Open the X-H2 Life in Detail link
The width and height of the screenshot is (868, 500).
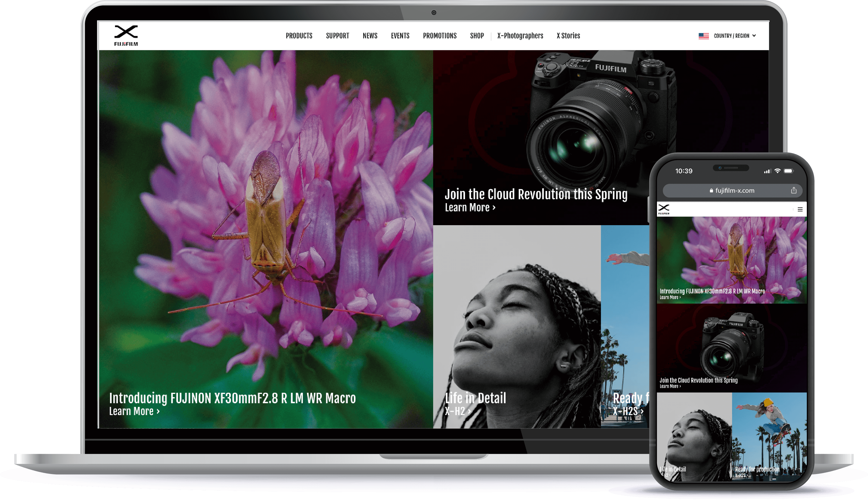point(457,411)
